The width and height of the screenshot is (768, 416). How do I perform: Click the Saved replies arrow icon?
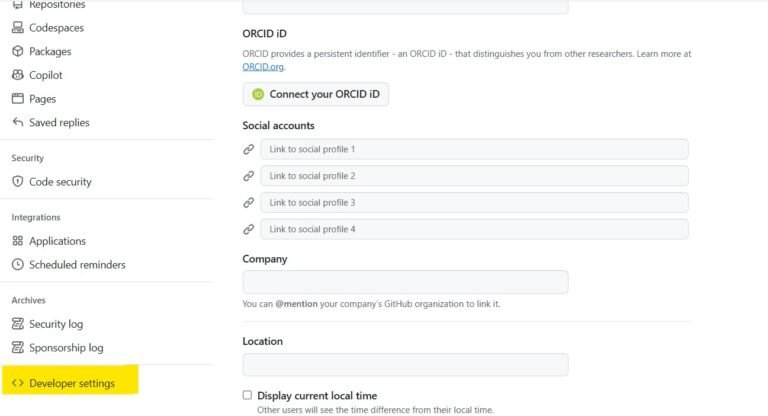18,122
